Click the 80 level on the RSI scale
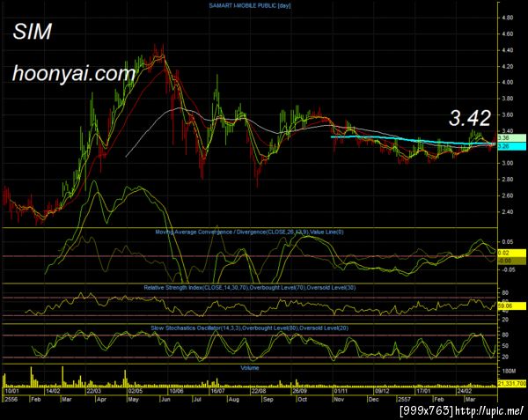528x420 pixels. (505, 292)
